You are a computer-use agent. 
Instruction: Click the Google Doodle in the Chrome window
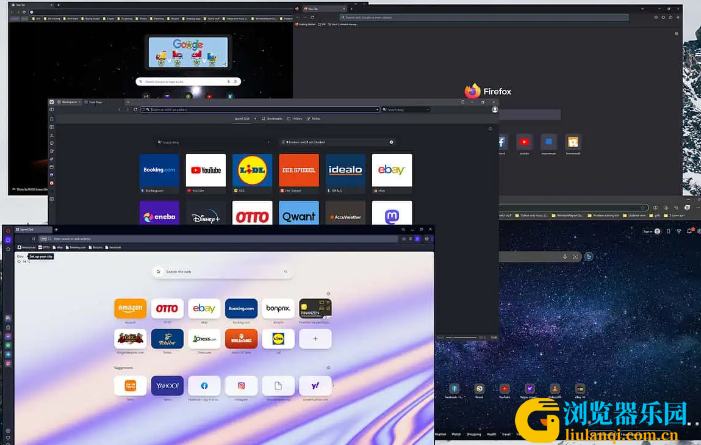pyautogui.click(x=188, y=52)
